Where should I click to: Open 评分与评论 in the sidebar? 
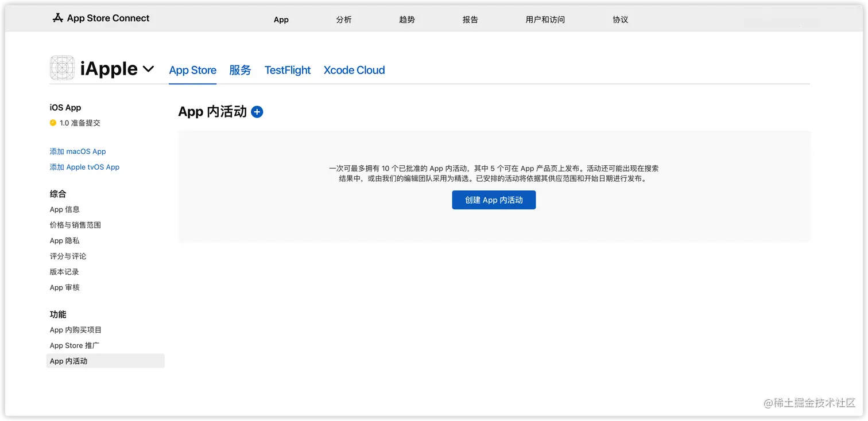[x=68, y=256]
